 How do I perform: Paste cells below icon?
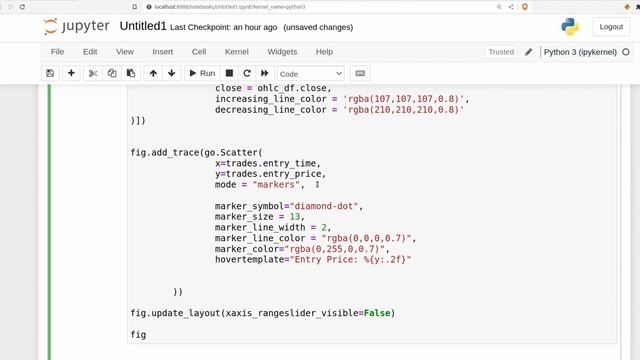point(131,73)
